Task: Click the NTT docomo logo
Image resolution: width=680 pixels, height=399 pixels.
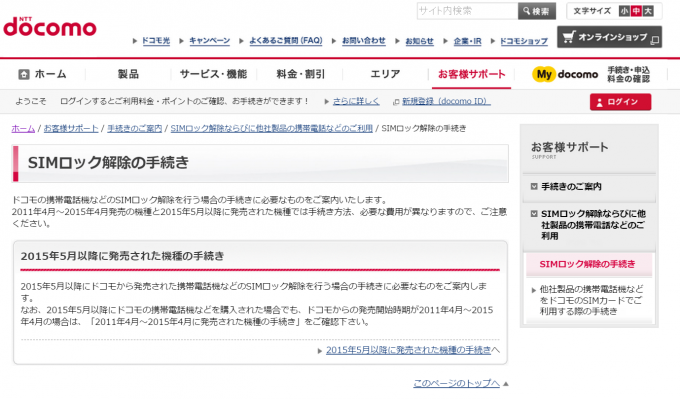Action: tap(50, 27)
